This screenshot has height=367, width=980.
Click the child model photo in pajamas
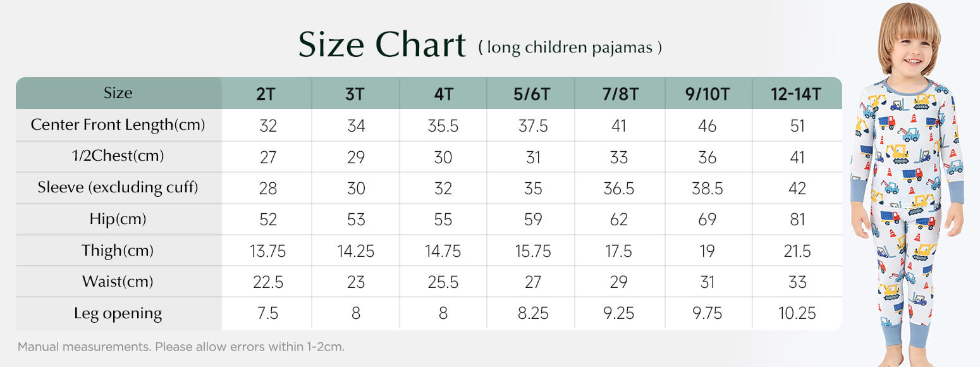[909, 190]
